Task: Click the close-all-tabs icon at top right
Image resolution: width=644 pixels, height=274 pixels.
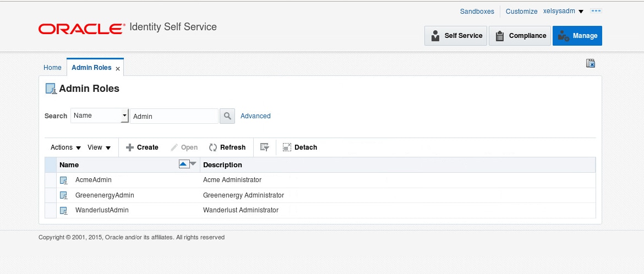Action: pyautogui.click(x=591, y=63)
